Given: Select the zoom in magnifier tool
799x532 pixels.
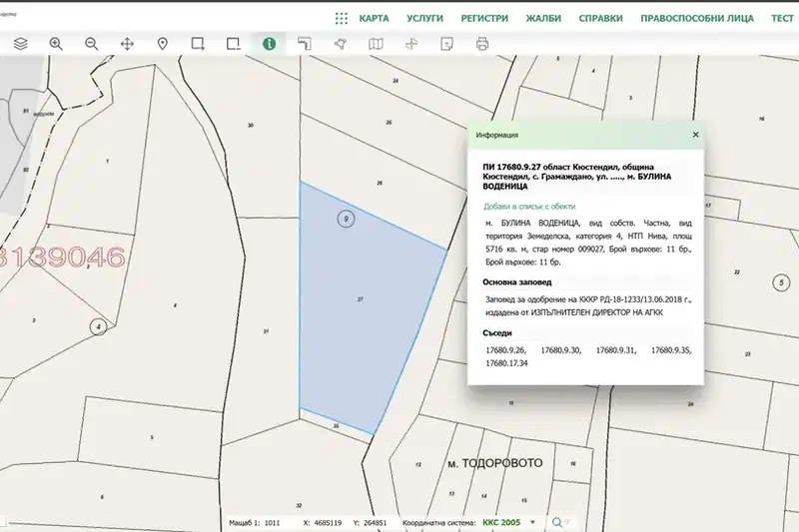Looking at the screenshot, I should 56,44.
